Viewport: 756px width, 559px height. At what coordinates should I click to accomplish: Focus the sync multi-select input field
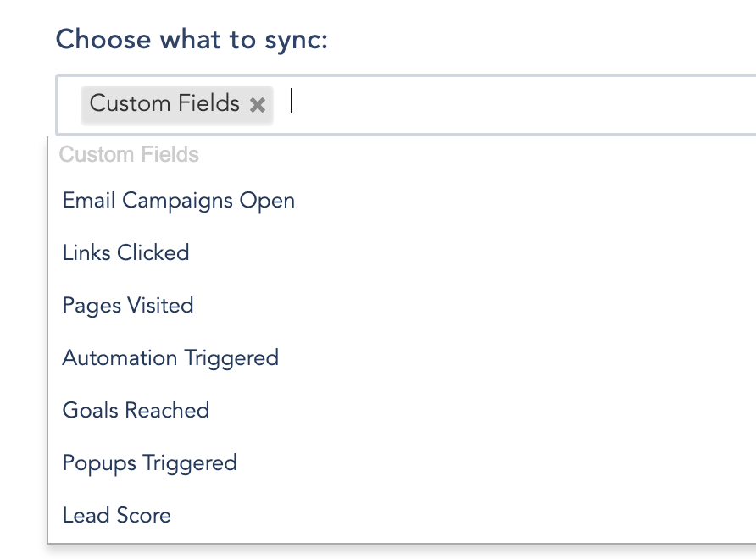[x=520, y=104]
